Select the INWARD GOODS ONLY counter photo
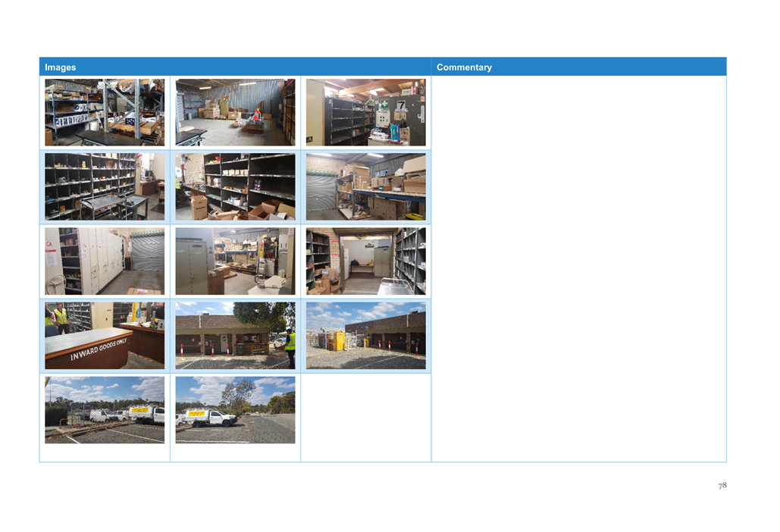The image size is (780, 532). pyautogui.click(x=105, y=335)
